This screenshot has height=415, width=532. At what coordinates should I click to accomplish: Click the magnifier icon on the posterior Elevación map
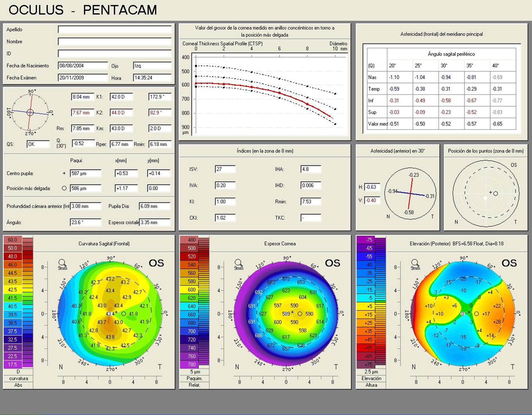point(415,263)
